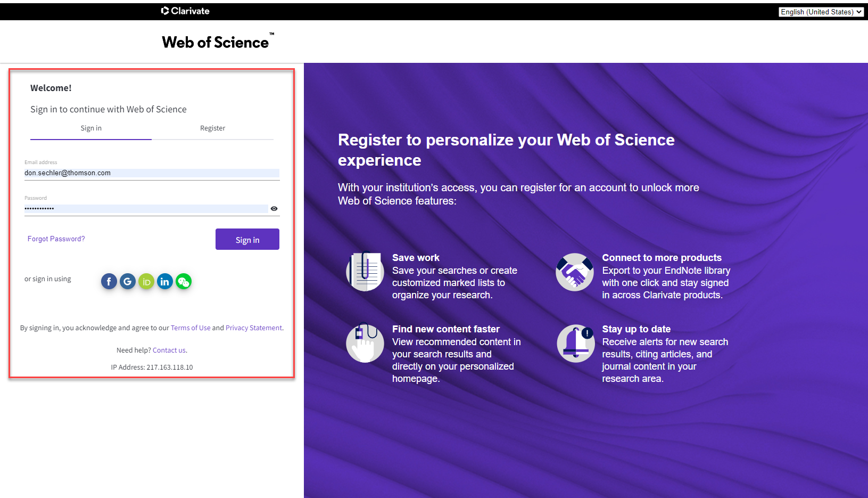Change language from English (United States)
This screenshot has width=868, height=498.
821,11
